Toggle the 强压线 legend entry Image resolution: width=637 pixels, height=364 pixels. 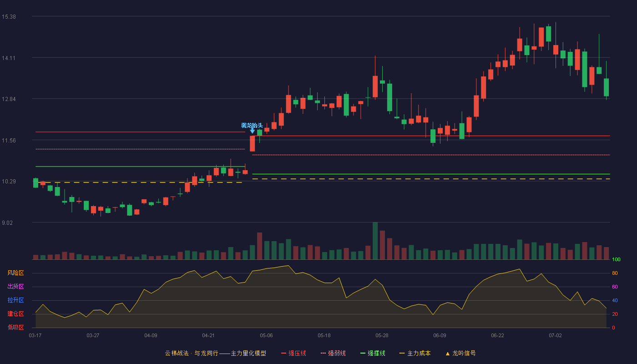293,353
